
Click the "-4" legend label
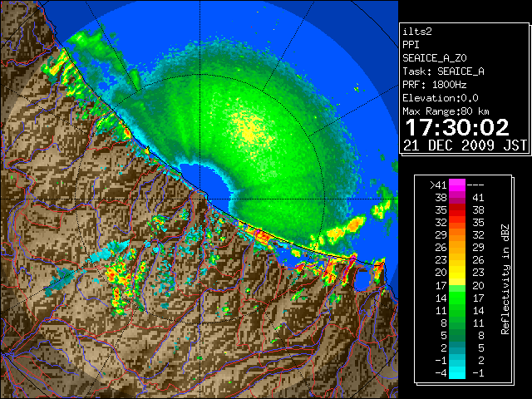(x=441, y=373)
